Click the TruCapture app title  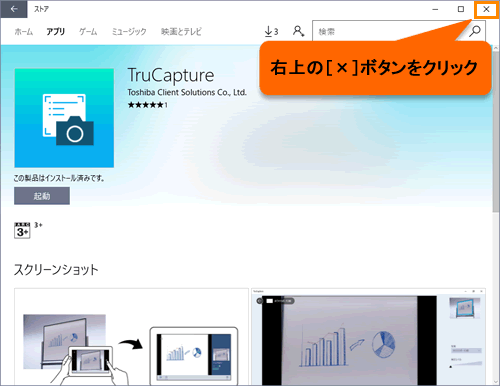pyautogui.click(x=171, y=75)
